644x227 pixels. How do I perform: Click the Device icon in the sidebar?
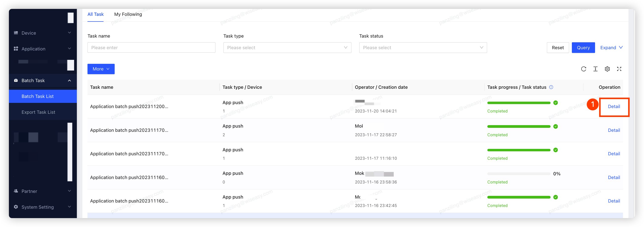pyautogui.click(x=16, y=33)
